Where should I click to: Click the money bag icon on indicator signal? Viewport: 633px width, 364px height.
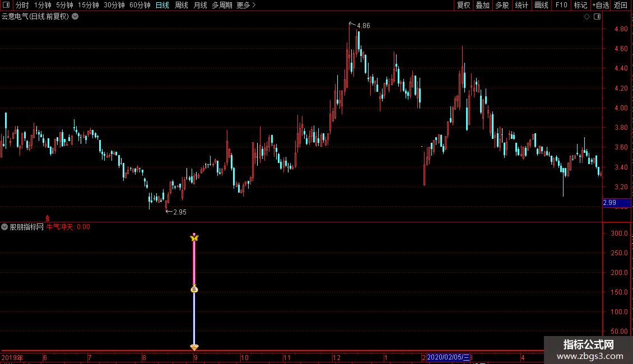[194, 289]
